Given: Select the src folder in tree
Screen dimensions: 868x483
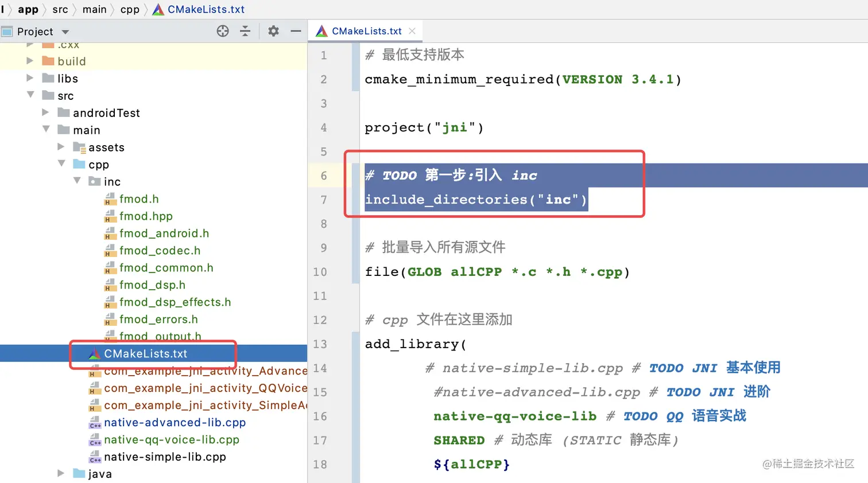Looking at the screenshot, I should tap(65, 96).
